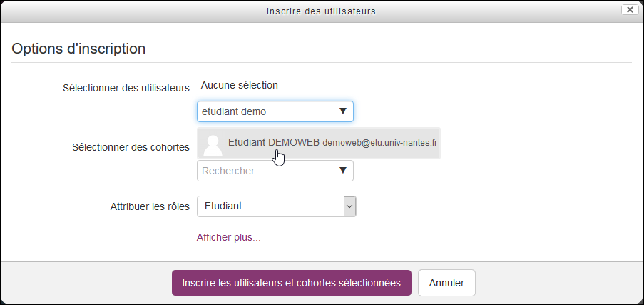Click the user avatar icon in suggestion
This screenshot has height=305, width=644.
click(213, 144)
